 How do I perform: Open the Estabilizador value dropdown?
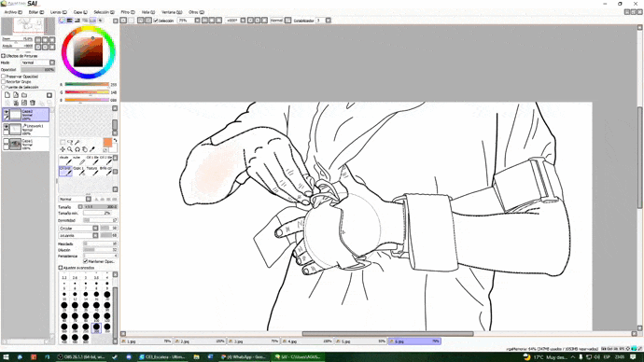[x=329, y=21]
